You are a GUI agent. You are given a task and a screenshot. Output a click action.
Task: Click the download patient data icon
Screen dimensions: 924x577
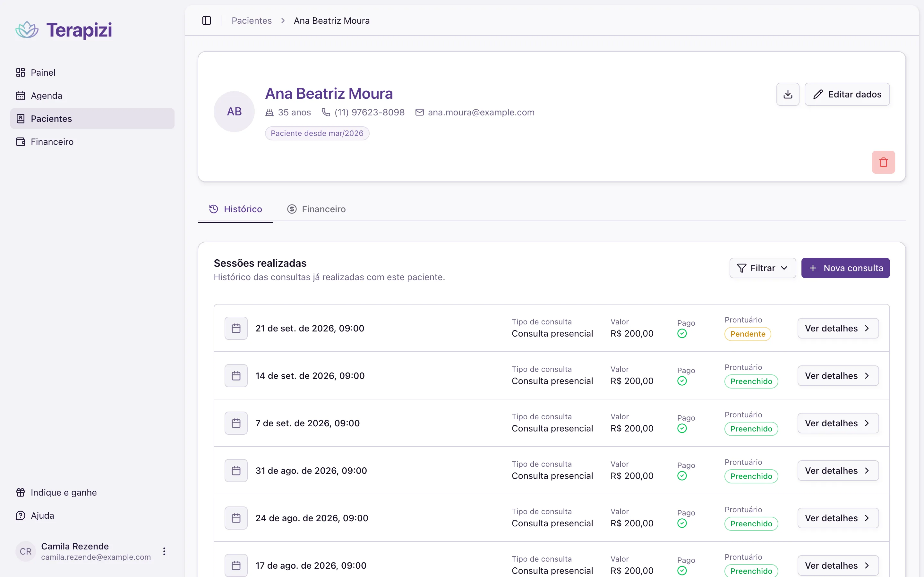pyautogui.click(x=788, y=94)
